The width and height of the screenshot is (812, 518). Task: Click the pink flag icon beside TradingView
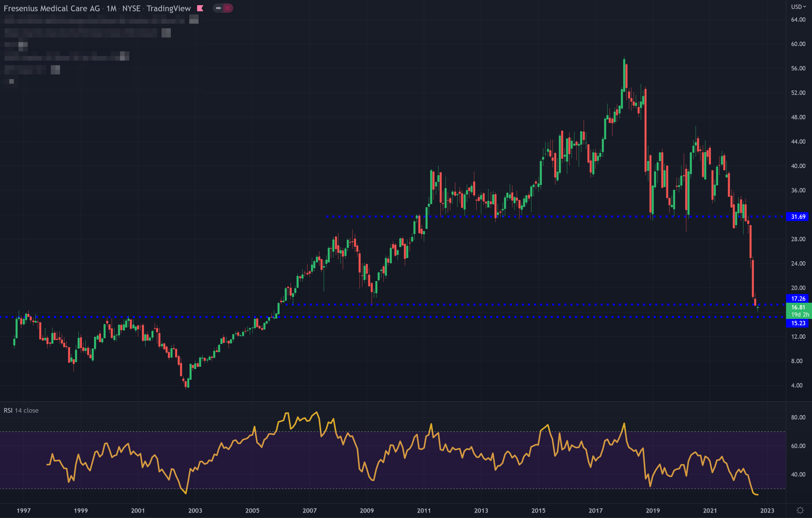[x=200, y=8]
